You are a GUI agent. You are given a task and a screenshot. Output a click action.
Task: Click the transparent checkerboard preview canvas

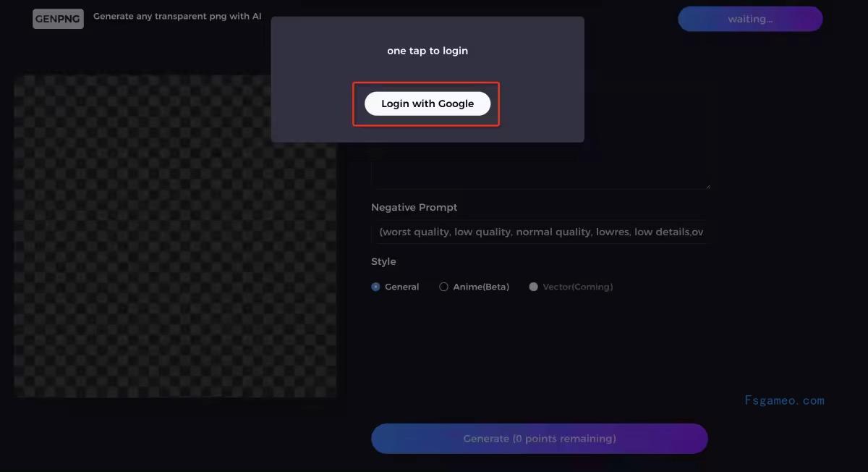175,236
